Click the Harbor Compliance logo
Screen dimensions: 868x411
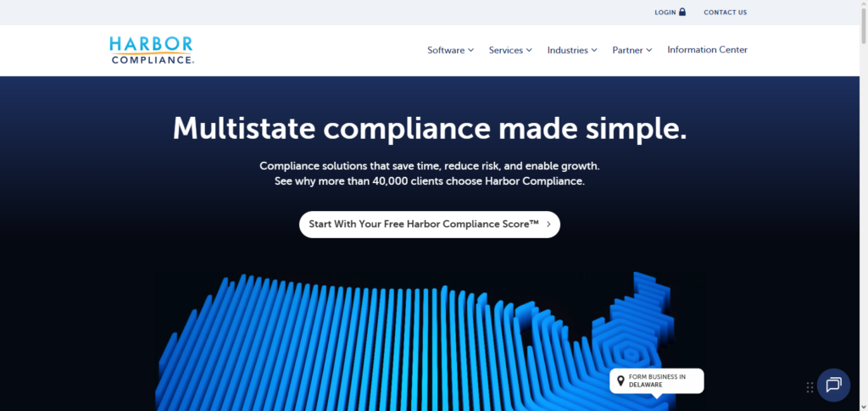152,50
